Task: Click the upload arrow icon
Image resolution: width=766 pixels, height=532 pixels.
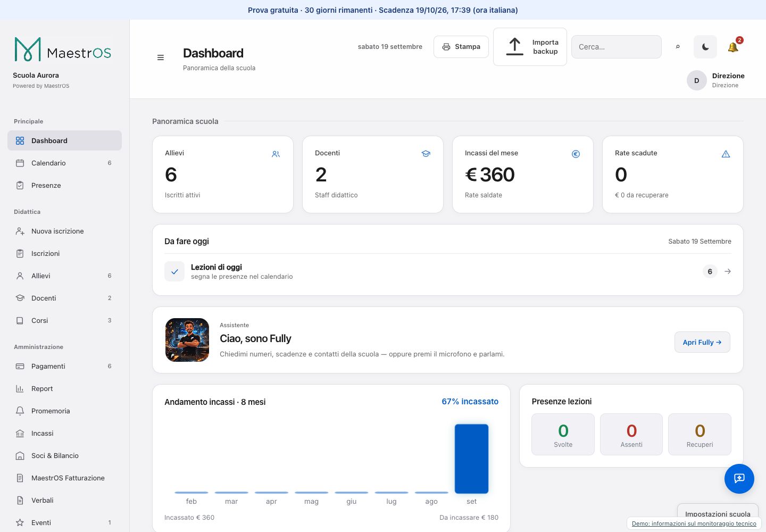Action: (514, 47)
